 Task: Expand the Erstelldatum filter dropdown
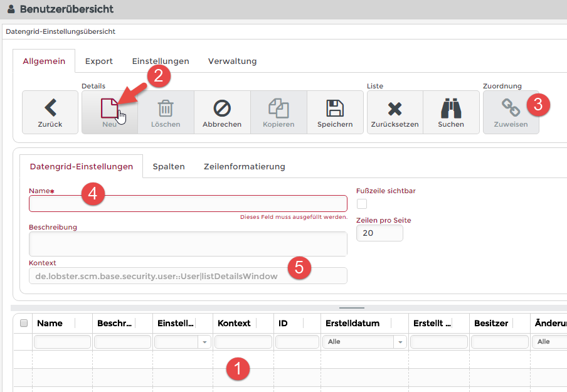tap(400, 342)
